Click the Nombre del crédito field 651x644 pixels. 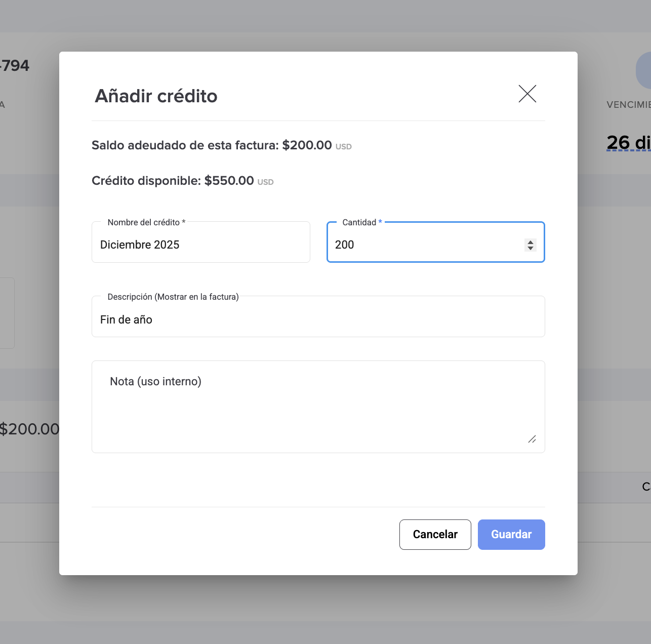pyautogui.click(x=201, y=242)
